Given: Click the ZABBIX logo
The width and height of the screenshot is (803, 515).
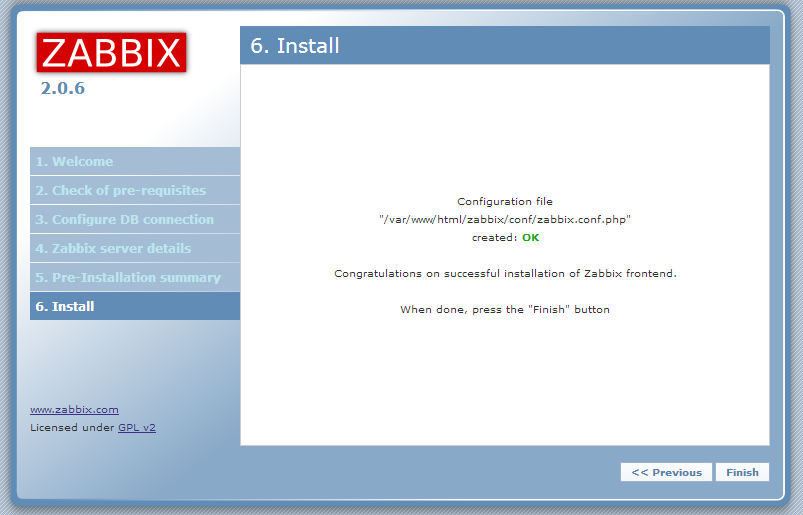Looking at the screenshot, I should click(111, 53).
